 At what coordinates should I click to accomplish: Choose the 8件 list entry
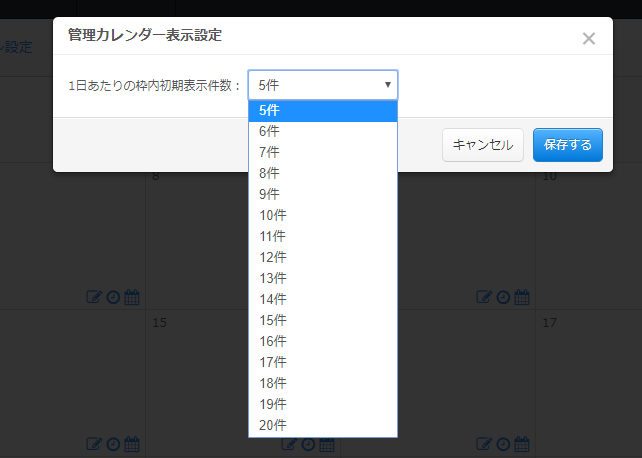click(322, 173)
